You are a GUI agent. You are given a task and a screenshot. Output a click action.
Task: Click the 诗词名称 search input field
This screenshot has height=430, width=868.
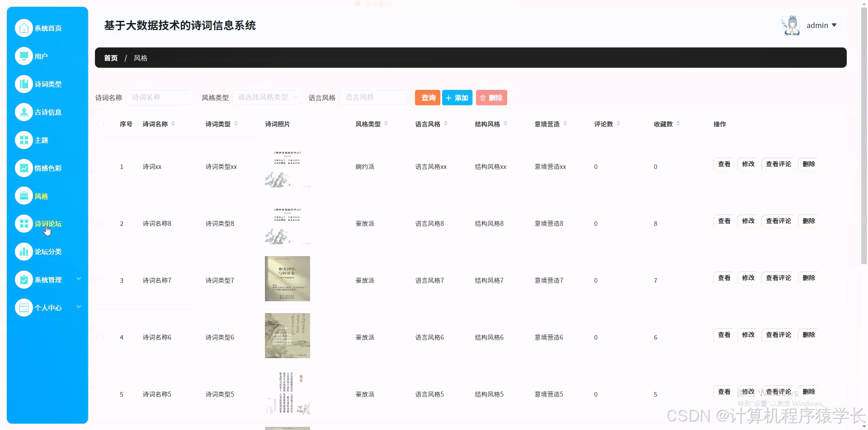coord(159,97)
